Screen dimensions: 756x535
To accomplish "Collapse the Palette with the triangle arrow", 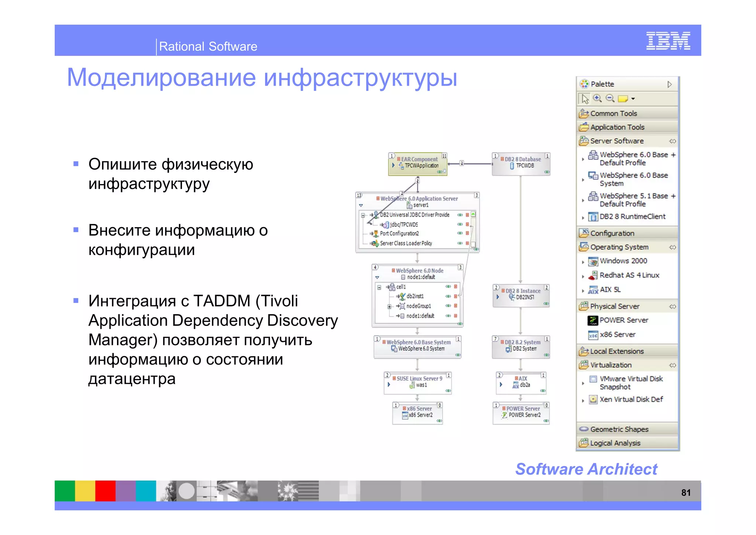I will point(670,84).
